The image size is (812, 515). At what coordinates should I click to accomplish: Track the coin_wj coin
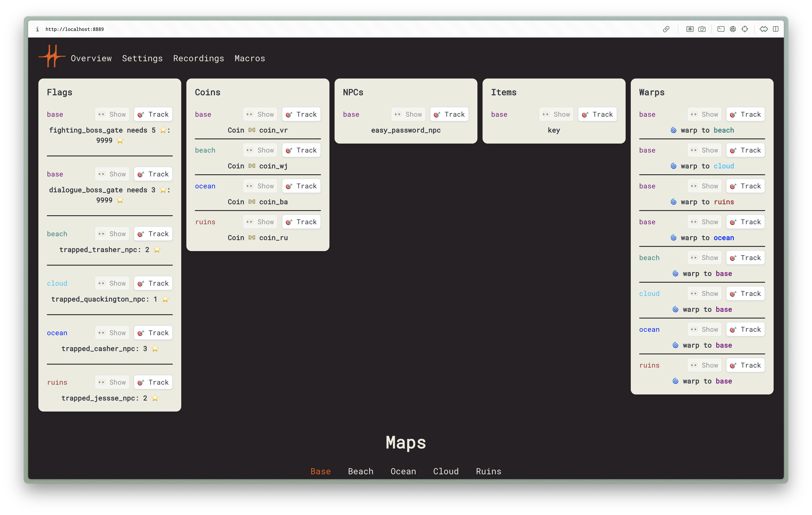(x=301, y=150)
